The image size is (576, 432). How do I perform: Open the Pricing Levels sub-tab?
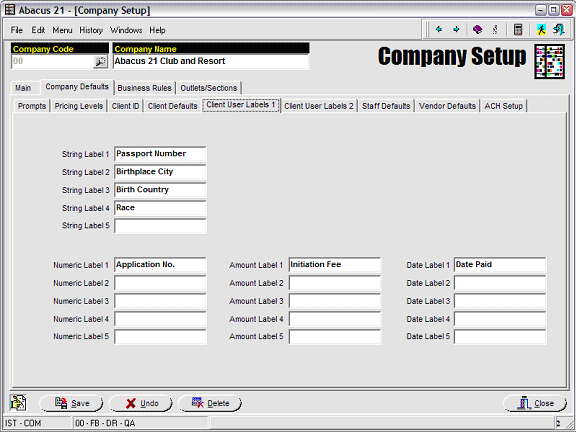(x=79, y=106)
